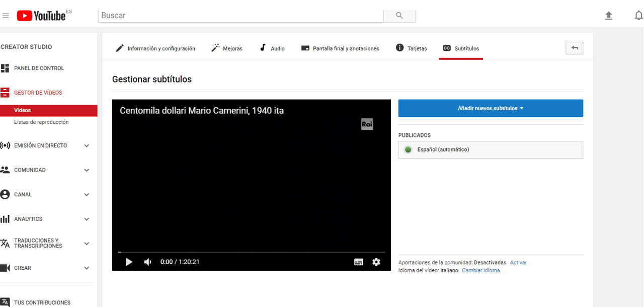The height and width of the screenshot is (307, 644).
Task: Open the upload video arrow icon
Action: pyautogui.click(x=609, y=16)
